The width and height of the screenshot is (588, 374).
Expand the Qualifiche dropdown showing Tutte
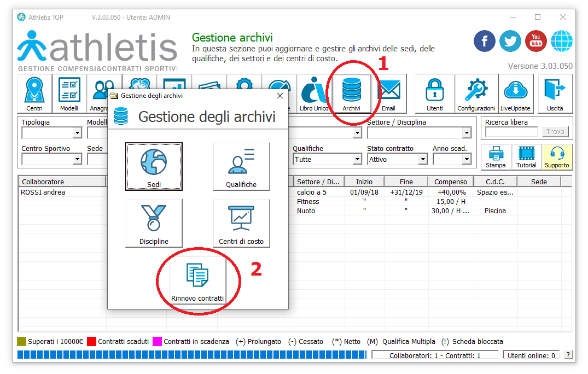coord(357,159)
